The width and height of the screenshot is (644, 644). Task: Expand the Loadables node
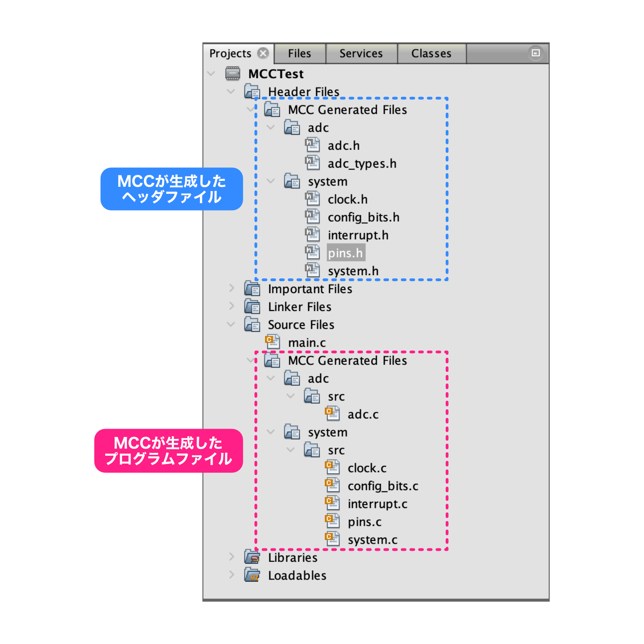(232, 575)
